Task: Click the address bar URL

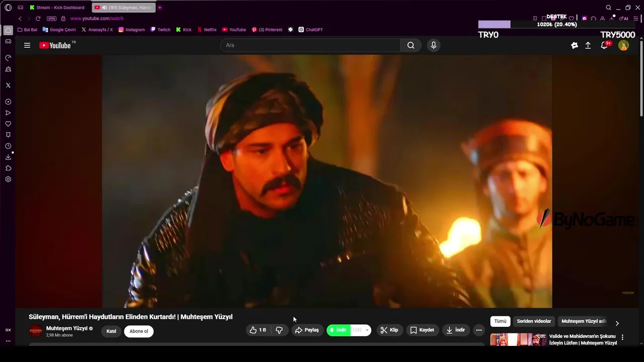Action: coord(97,19)
